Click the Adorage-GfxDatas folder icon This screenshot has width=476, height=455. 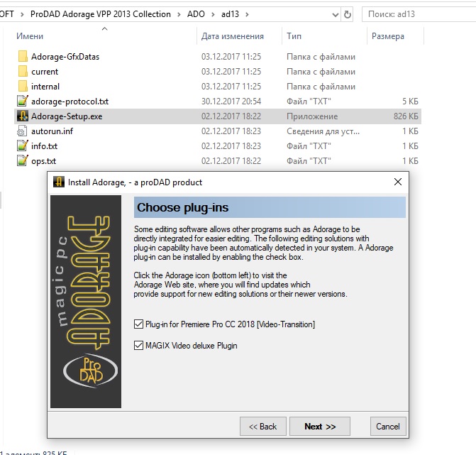tap(23, 57)
